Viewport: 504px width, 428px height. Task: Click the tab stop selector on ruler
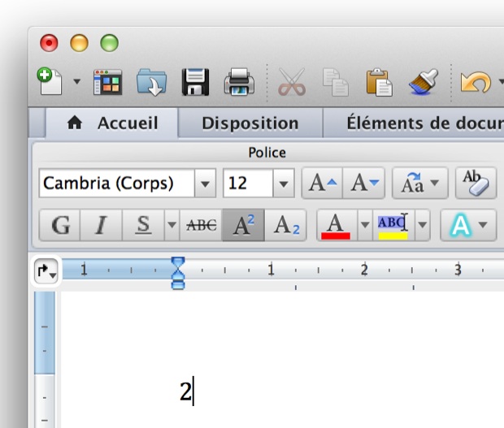[45, 271]
